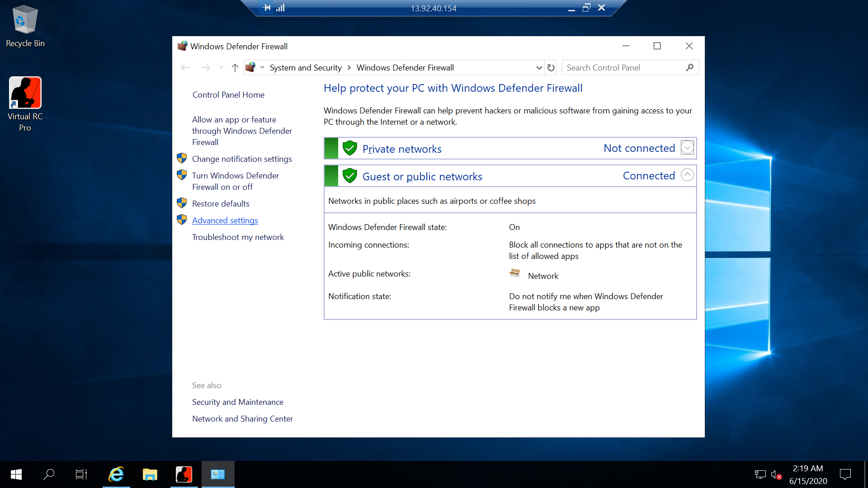Click the Network name under active networks
This screenshot has height=488, width=868.
(543, 276)
